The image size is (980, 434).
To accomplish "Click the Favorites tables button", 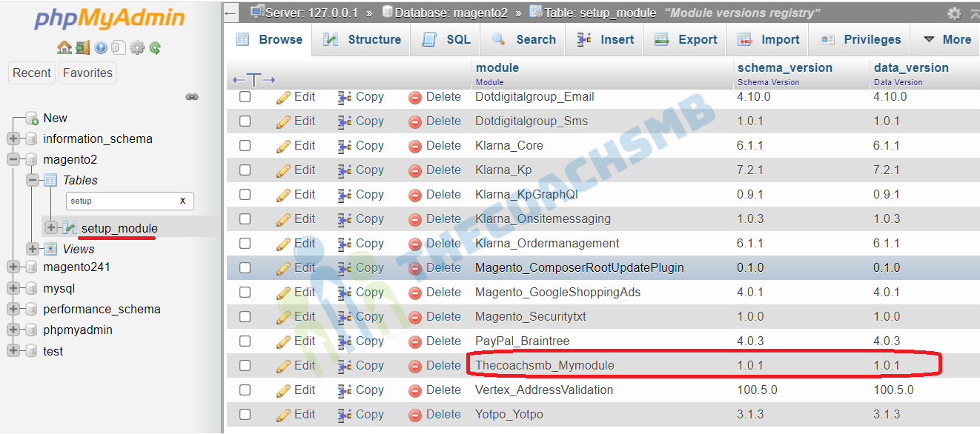I will coord(87,73).
